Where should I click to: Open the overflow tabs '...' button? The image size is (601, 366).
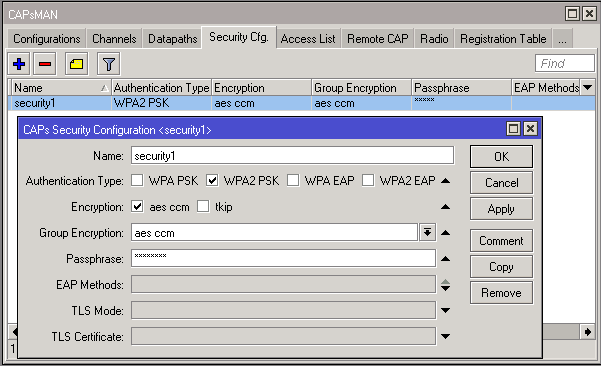tap(562, 39)
